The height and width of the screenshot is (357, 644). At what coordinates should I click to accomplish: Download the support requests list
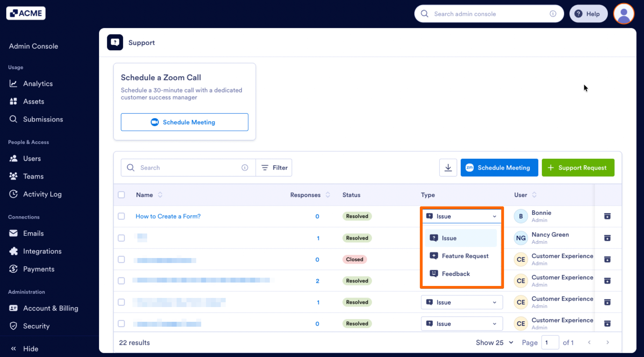tap(448, 168)
